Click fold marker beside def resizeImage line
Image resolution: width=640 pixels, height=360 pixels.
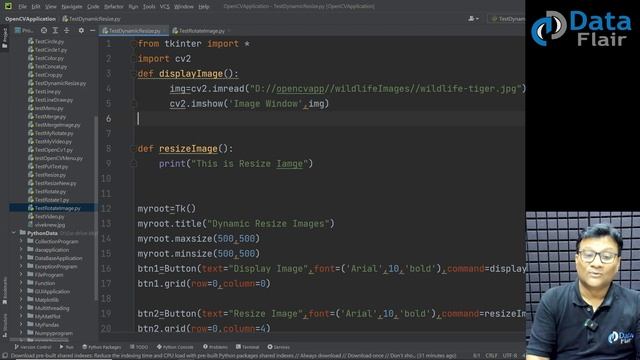133,149
